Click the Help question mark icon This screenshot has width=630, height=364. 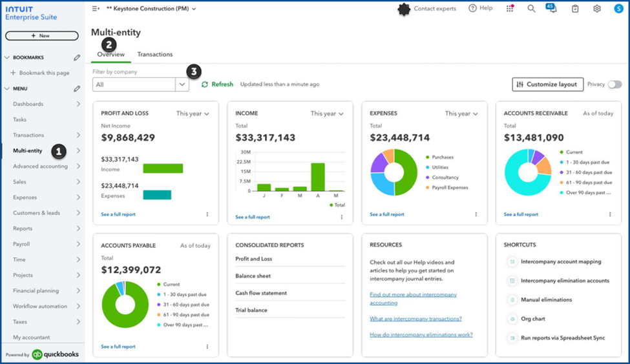tap(472, 8)
